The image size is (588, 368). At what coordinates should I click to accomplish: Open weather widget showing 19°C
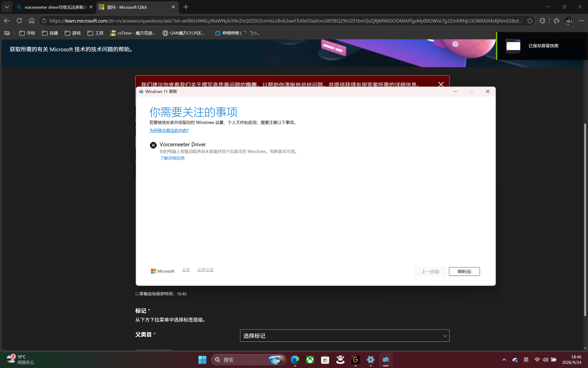tap(20, 360)
